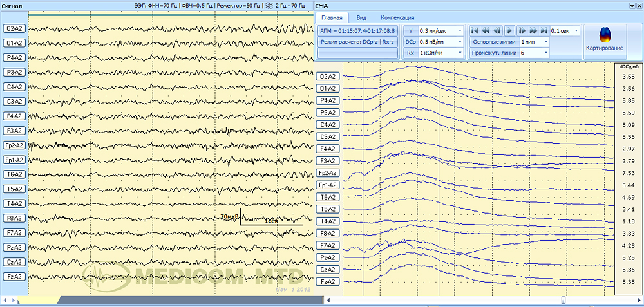The width and height of the screenshot is (644, 307).
Task: Jump to the end of the SMA recording
Action: tap(544, 30)
